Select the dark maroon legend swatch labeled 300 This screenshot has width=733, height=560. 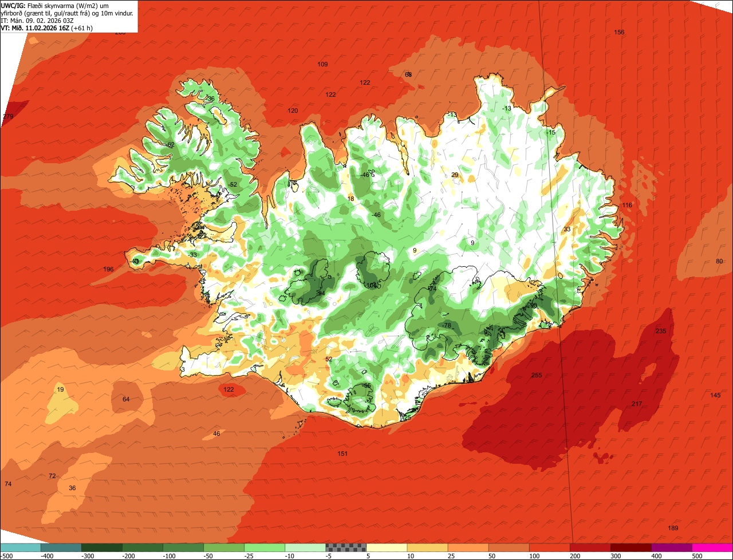(631, 547)
